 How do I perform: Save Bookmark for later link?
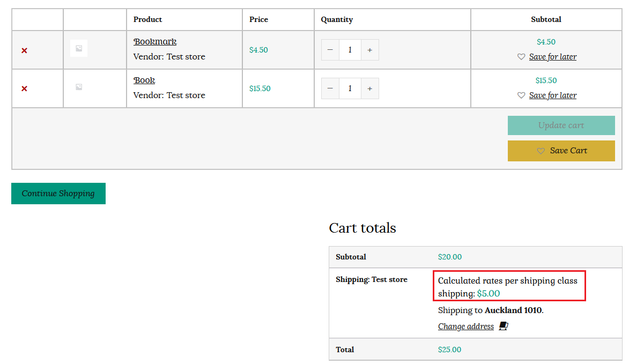click(553, 57)
